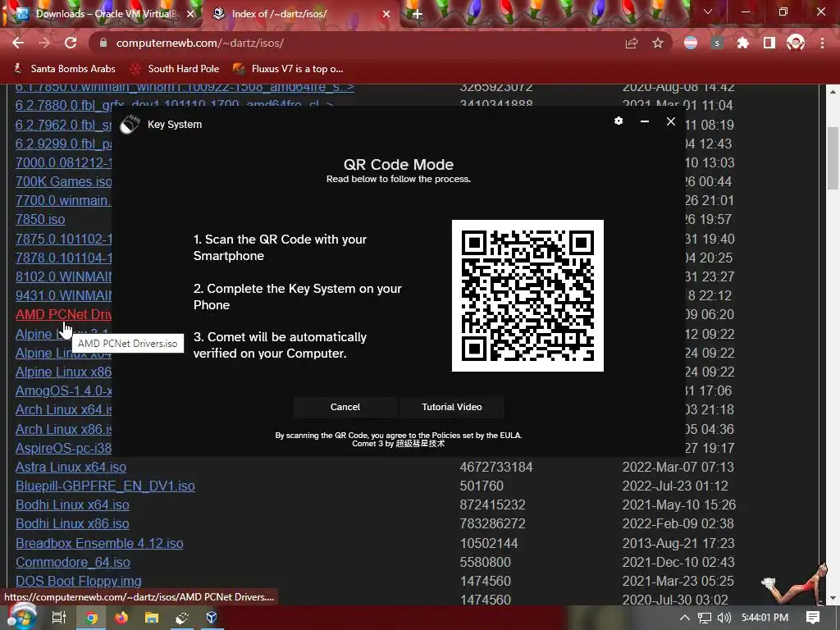Open Astra Linux x64.iso link
Screen dimensions: 840x630
(x=71, y=467)
